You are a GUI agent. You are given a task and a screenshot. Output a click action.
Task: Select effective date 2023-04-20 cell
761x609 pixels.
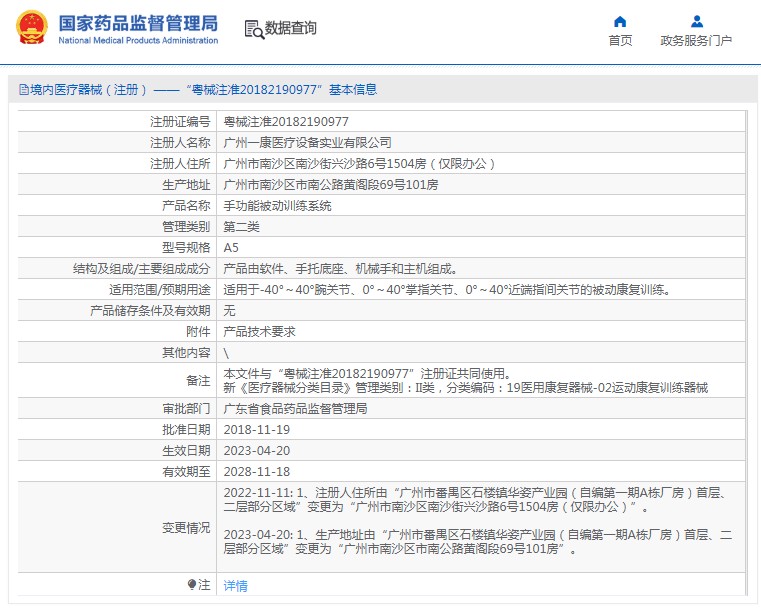[x=480, y=450]
